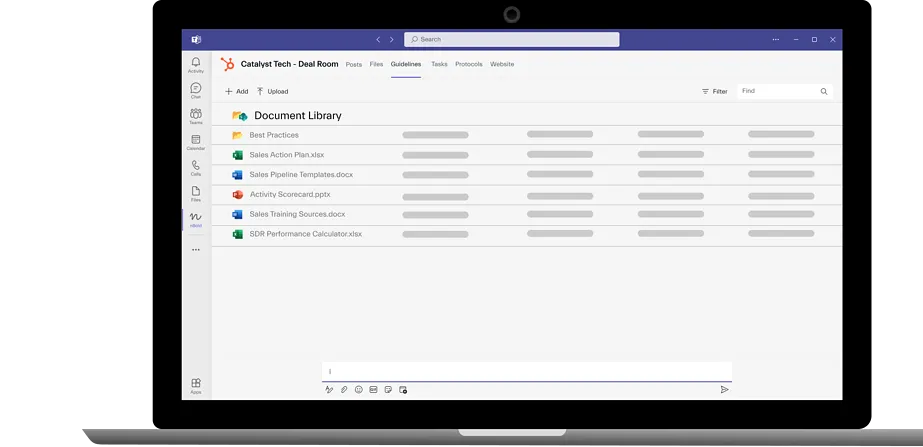The height and width of the screenshot is (447, 923).
Task: Click the PowerPoint icon for Activity Scorecard
Action: pos(237,194)
